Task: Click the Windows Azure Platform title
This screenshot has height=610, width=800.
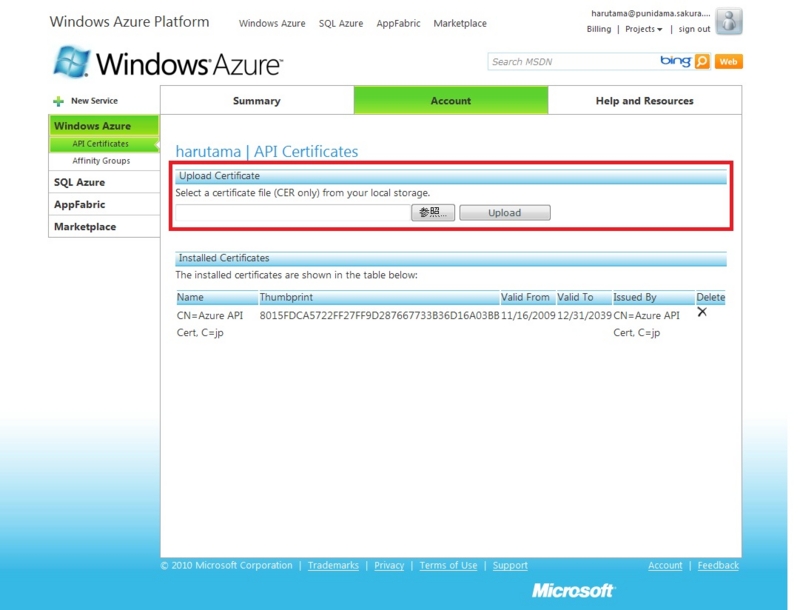Action: tap(129, 21)
